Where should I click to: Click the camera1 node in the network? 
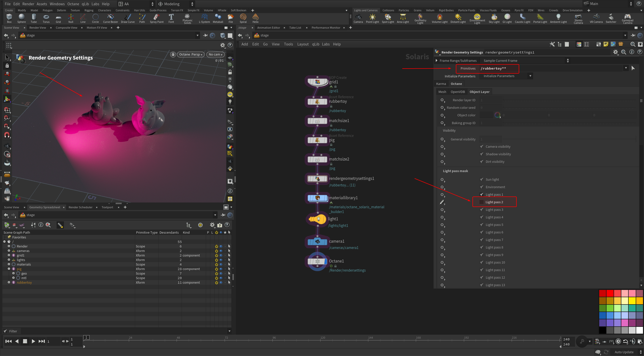click(317, 242)
